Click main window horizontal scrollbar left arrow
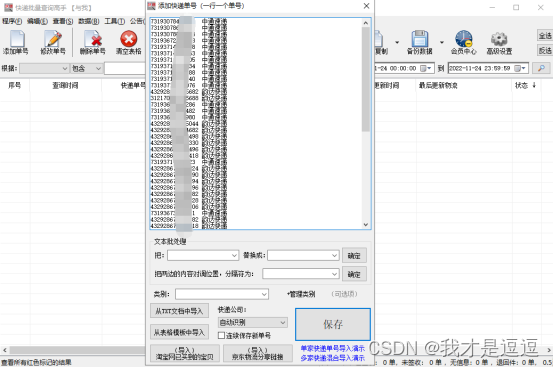Image resolution: width=554 pixels, height=368 pixels. tap(5, 350)
